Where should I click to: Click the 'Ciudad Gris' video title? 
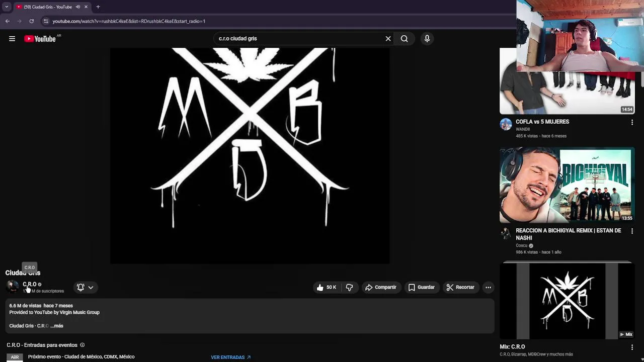coord(23,273)
